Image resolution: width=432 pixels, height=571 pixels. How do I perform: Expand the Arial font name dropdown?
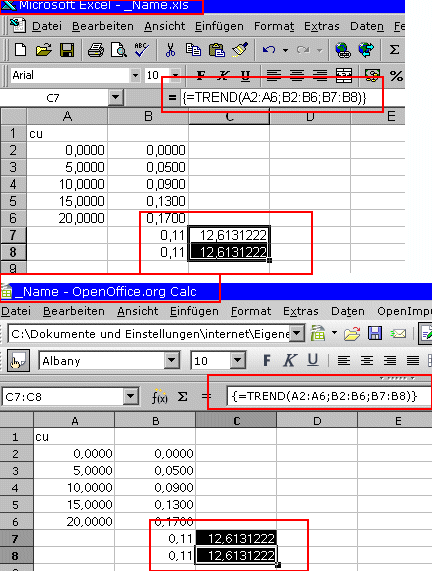135,75
